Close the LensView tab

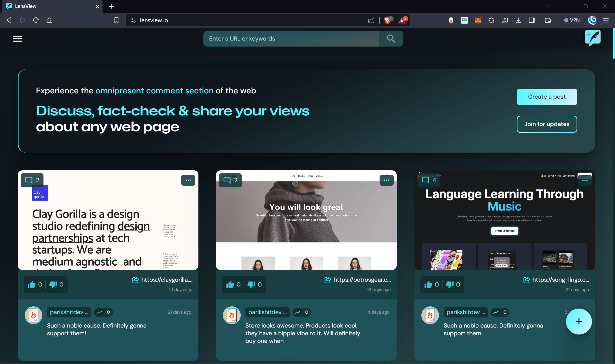click(98, 6)
